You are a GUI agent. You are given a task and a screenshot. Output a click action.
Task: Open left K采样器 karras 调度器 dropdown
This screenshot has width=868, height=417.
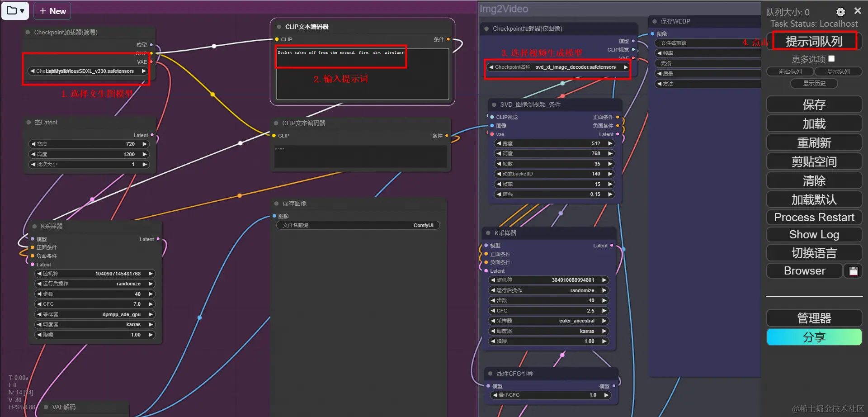(95, 324)
